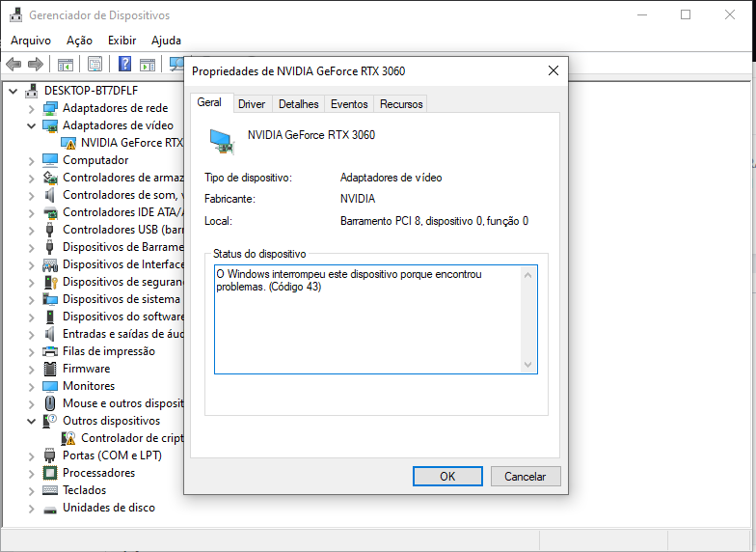Click the Portas (COM e LPT) icon

click(50, 455)
